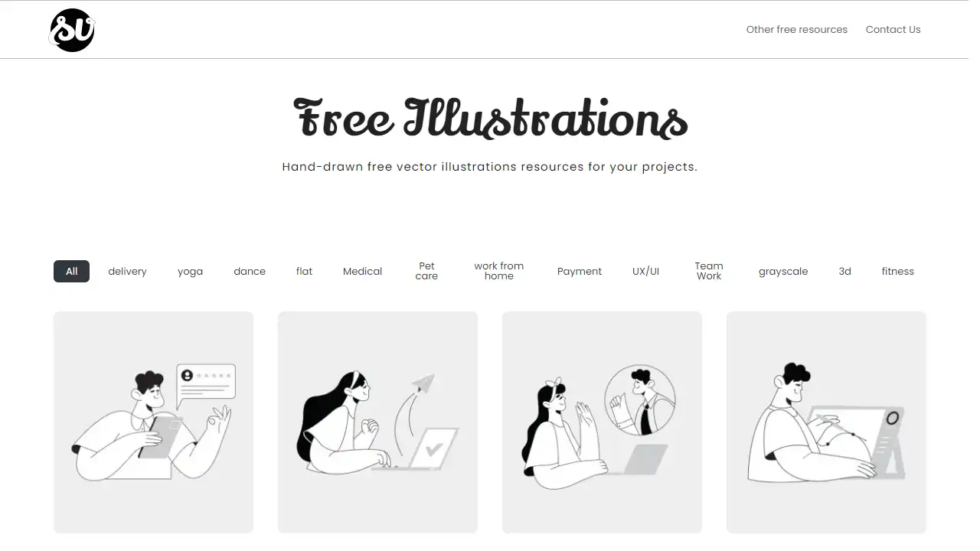Choose the dance filter
The image size is (980, 551).
tap(250, 271)
